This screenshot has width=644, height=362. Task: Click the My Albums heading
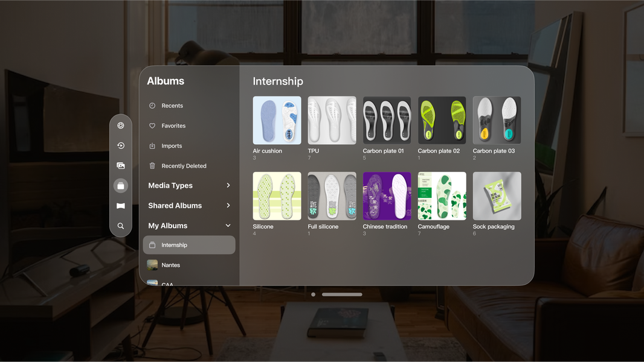coord(167,226)
